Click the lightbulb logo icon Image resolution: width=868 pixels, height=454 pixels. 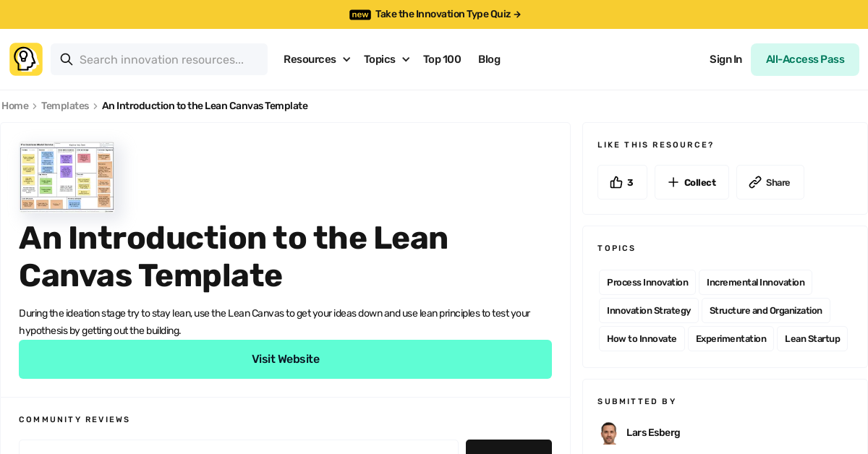(25, 59)
